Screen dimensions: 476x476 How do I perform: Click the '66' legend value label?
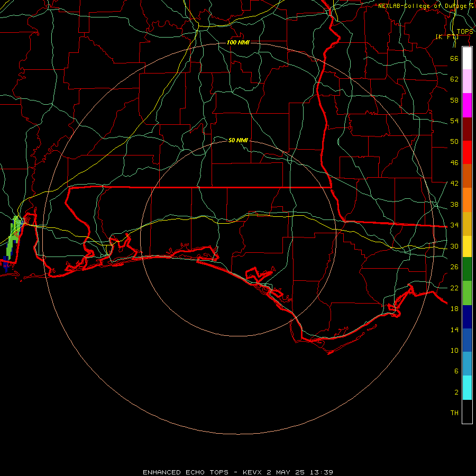click(454, 58)
